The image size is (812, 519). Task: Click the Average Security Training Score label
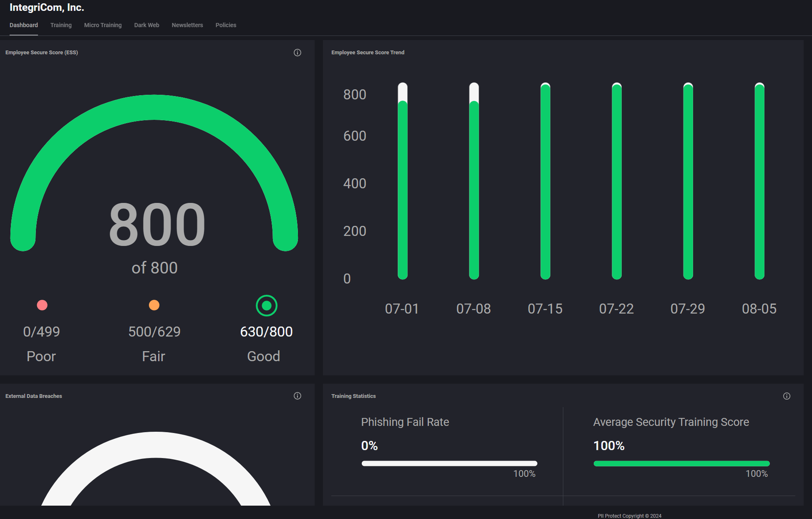tap(671, 422)
